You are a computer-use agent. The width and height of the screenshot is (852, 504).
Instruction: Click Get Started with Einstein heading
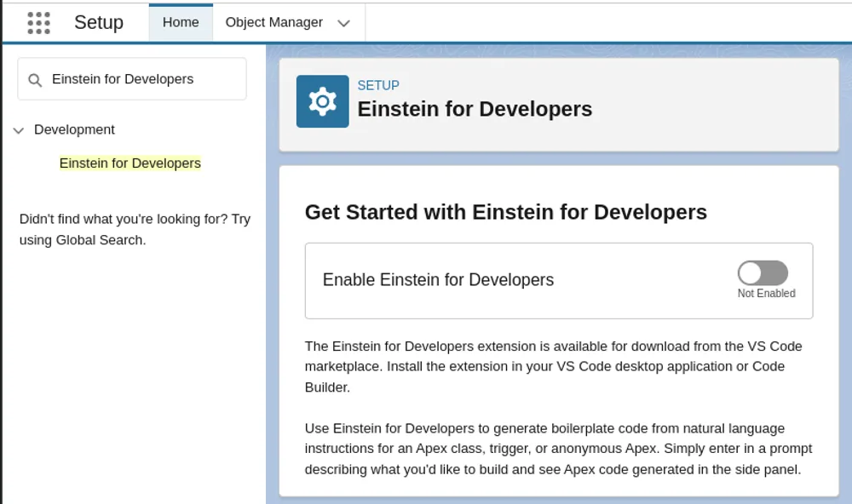click(506, 212)
